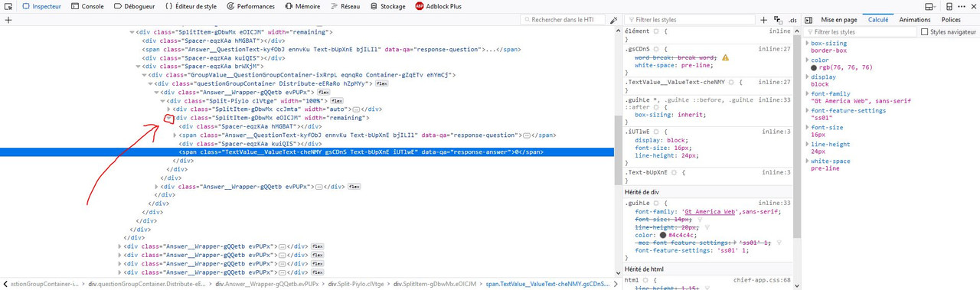Open the Adblock Plus panel
The image size is (980, 290).
click(x=439, y=6)
